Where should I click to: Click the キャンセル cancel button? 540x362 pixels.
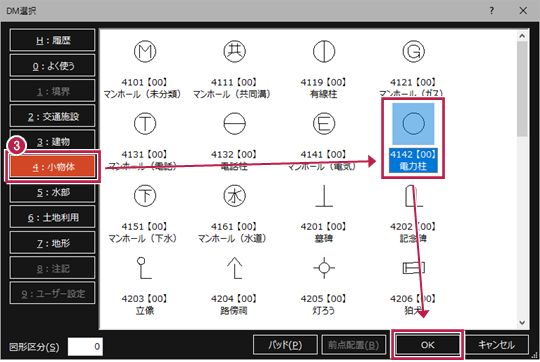click(x=496, y=345)
